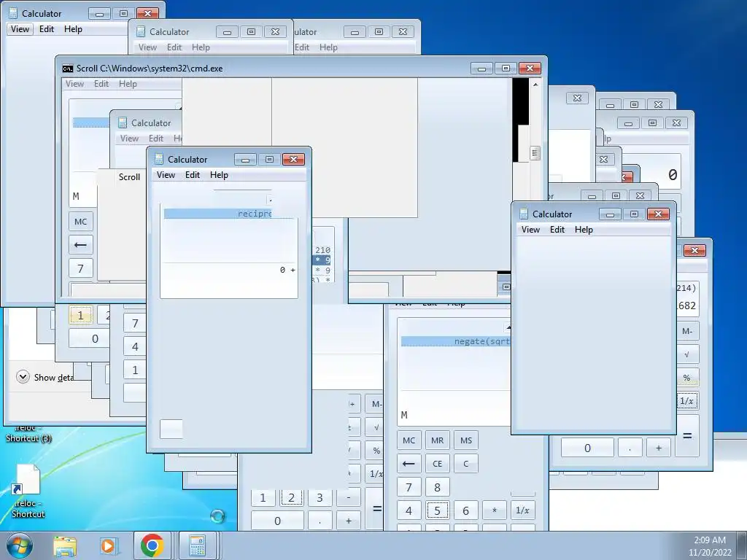Click the 8 key in the 'negate(sqrt' calculator

point(438,487)
